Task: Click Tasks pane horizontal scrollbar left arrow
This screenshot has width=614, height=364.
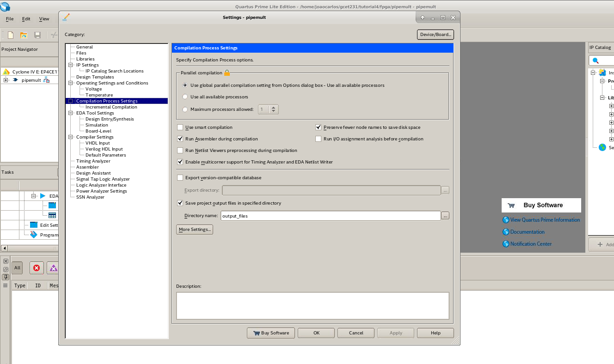Action: [4, 248]
